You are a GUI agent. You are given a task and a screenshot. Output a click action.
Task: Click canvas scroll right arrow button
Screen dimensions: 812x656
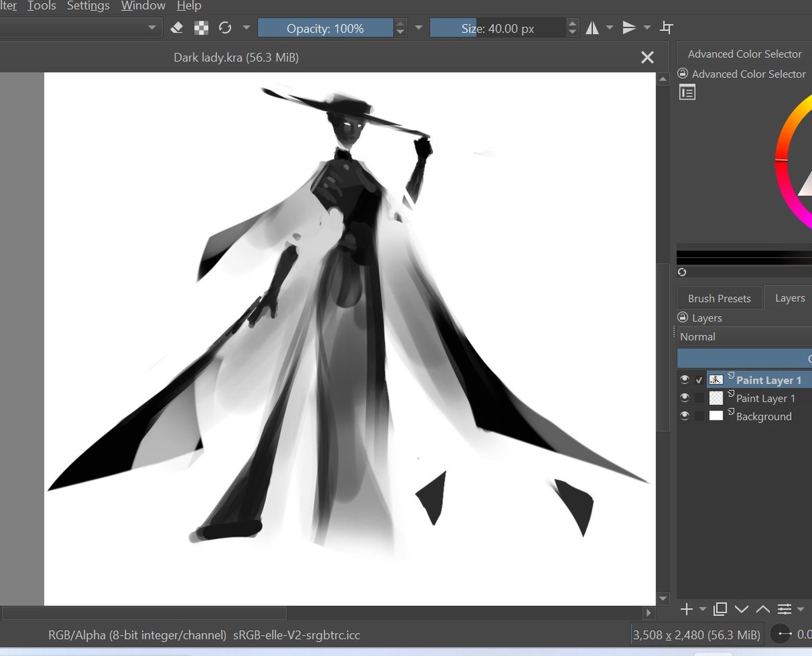[649, 613]
